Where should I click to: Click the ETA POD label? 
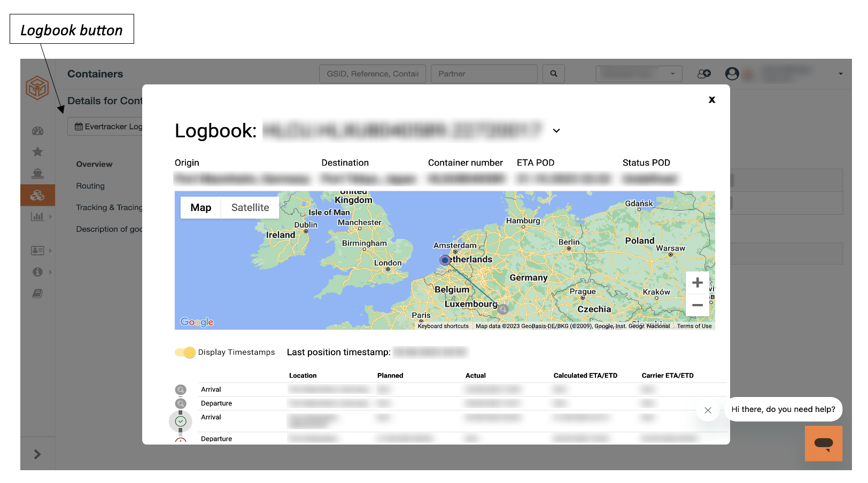click(536, 162)
